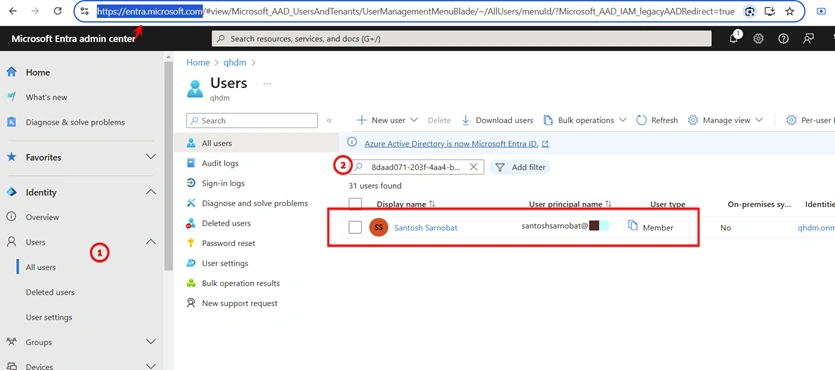Image resolution: width=835 pixels, height=370 pixels.
Task: Sort by User principal name arrows
Action: coord(608,204)
